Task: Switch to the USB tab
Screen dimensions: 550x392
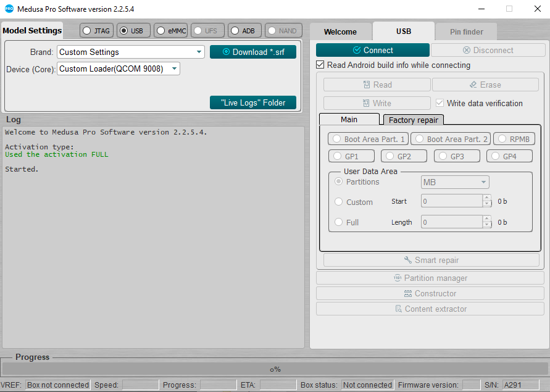Action: click(x=404, y=31)
